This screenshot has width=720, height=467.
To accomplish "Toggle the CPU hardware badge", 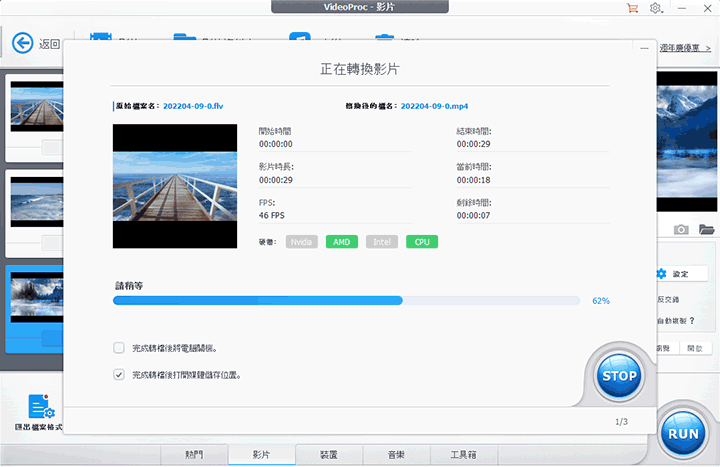I will click(422, 242).
